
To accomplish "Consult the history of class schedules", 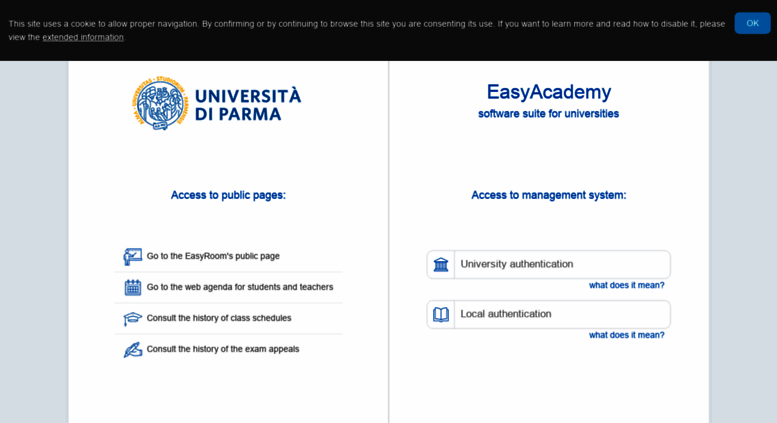I will (219, 318).
